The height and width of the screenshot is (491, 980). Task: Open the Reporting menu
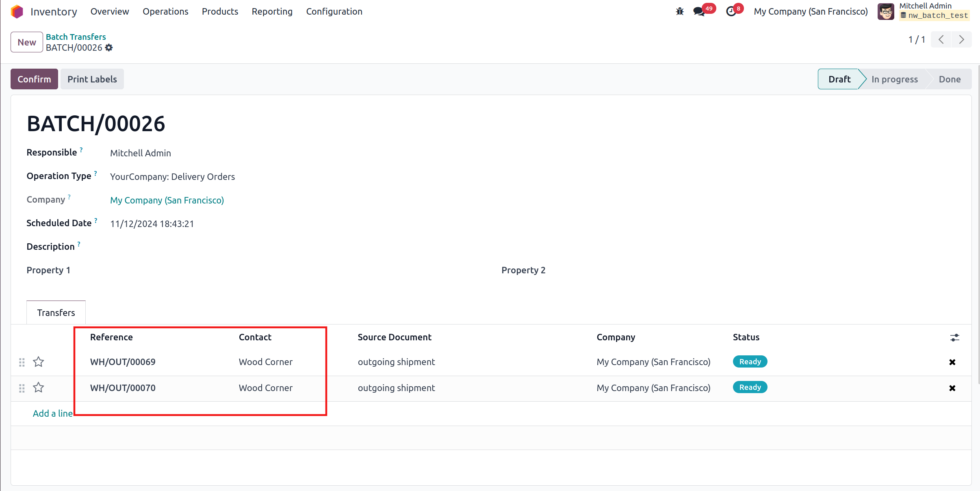[x=272, y=11]
